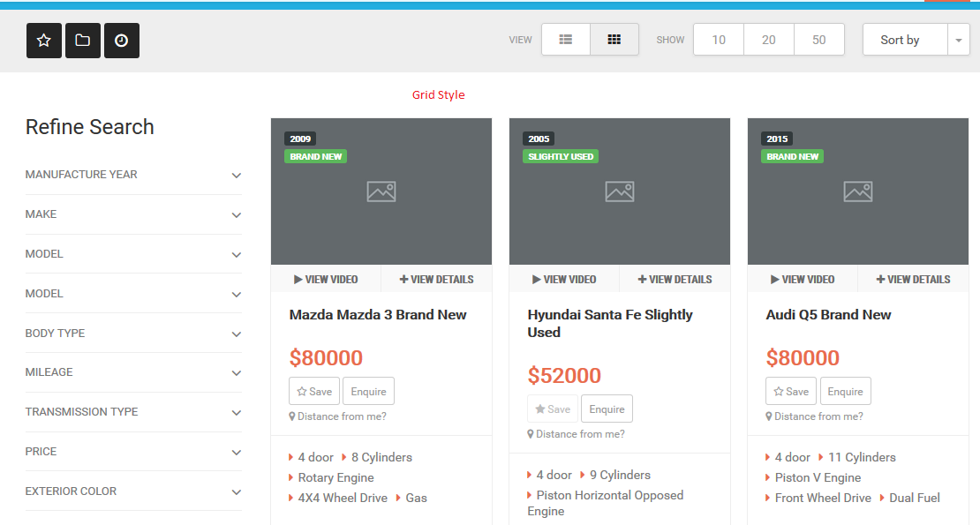980x525 pixels.
Task: Play video for Hyundai Santa Fe
Action: [x=564, y=279]
